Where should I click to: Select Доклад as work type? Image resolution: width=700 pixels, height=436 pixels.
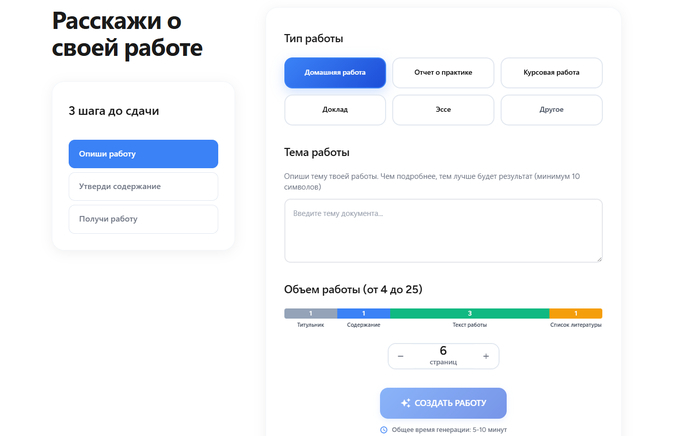point(334,109)
